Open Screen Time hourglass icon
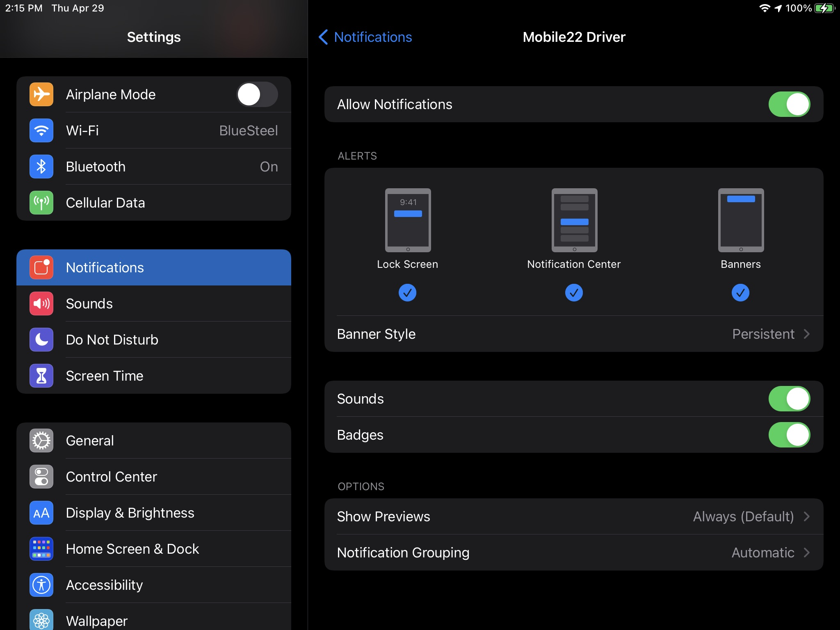The image size is (840, 630). point(41,376)
